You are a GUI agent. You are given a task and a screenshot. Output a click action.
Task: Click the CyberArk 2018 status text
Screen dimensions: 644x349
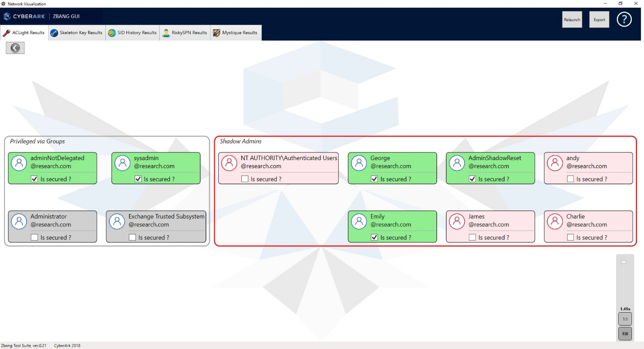67,345
